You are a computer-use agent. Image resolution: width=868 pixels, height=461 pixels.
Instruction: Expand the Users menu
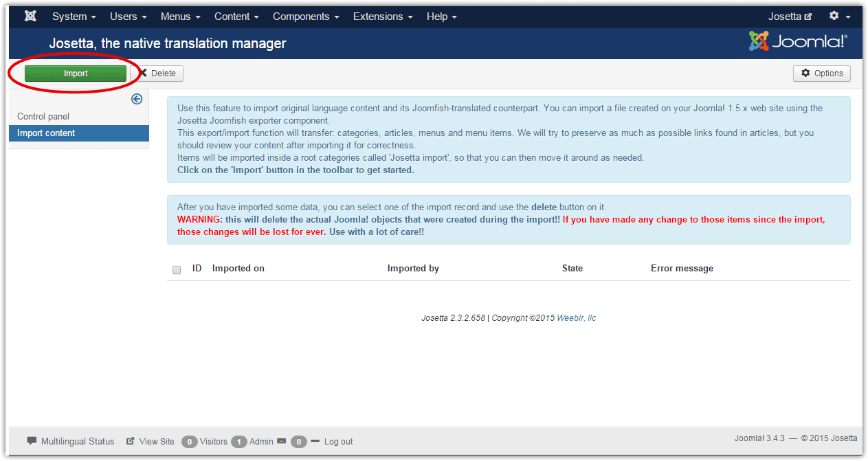pyautogui.click(x=129, y=16)
